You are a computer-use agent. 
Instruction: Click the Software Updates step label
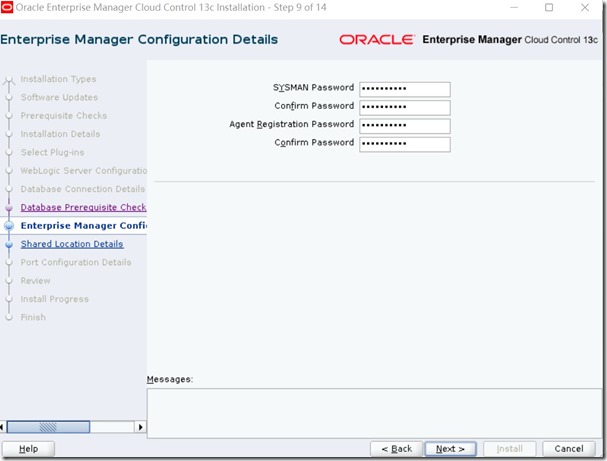coord(59,98)
